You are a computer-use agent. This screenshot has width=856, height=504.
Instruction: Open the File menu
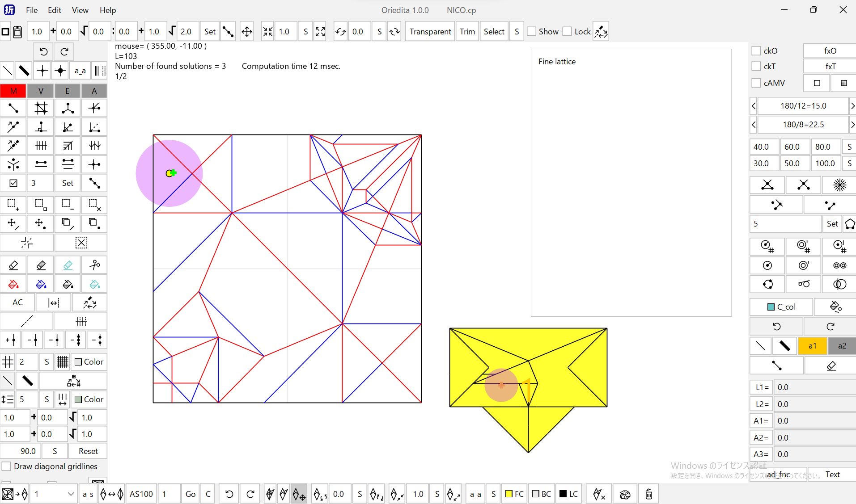tap(32, 10)
